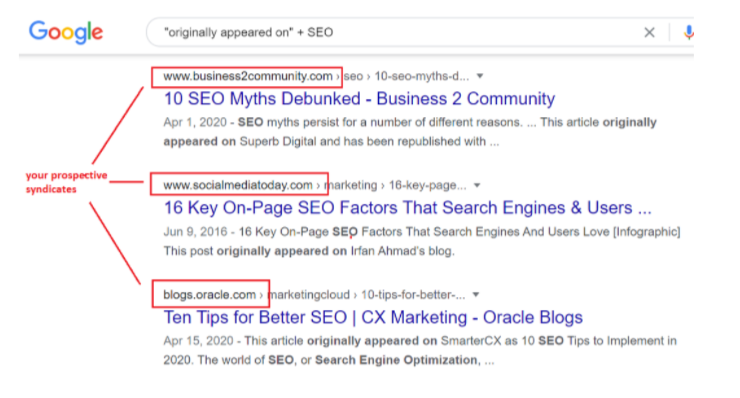Screen dimensions: 740x398
Task: Click the "marketingcloud" breadcrumb in the third result
Action: click(x=310, y=295)
